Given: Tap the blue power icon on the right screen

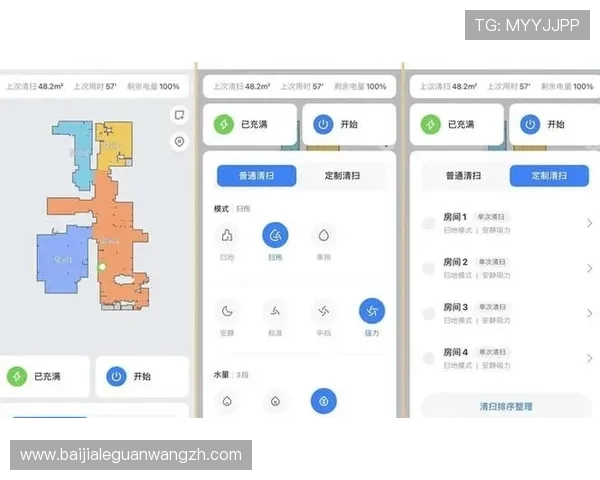Looking at the screenshot, I should click(530, 124).
